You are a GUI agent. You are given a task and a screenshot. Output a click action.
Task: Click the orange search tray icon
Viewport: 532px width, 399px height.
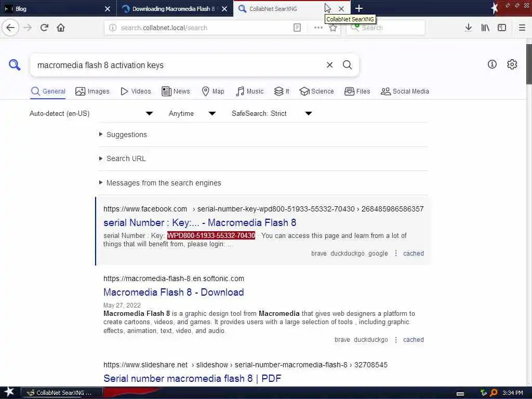(494, 393)
